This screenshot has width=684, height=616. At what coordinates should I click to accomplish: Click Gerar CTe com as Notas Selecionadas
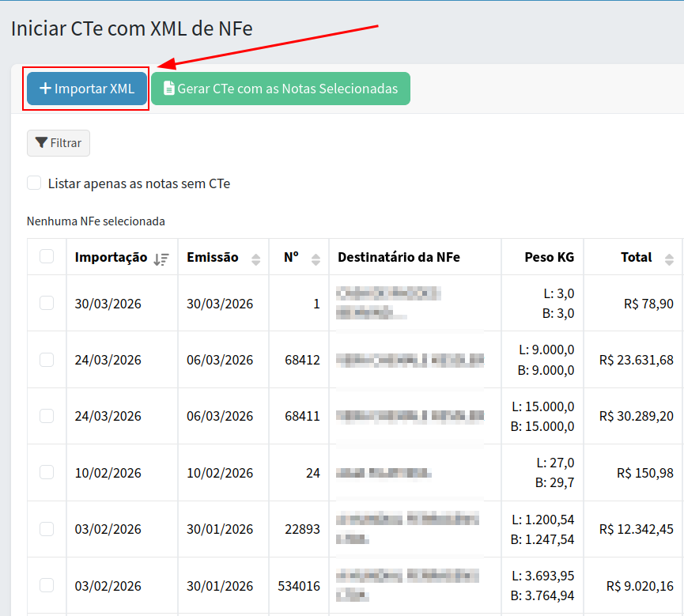(x=280, y=89)
